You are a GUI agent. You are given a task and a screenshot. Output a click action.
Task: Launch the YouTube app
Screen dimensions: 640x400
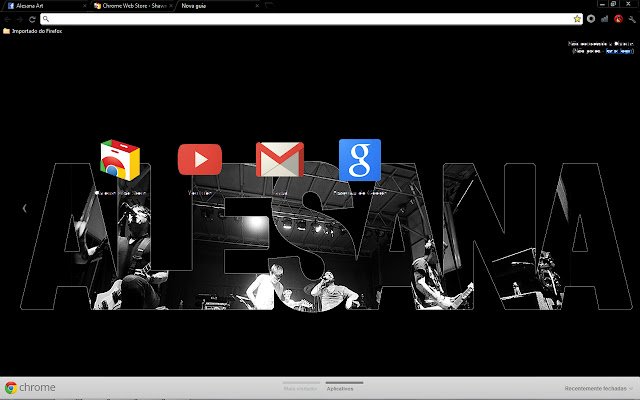pos(200,160)
